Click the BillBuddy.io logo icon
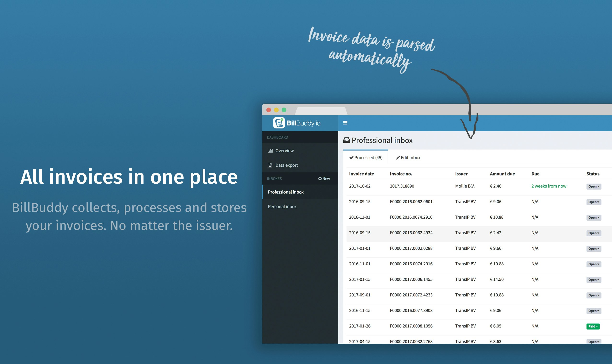Viewport: 612px width, 364px height. (x=279, y=123)
